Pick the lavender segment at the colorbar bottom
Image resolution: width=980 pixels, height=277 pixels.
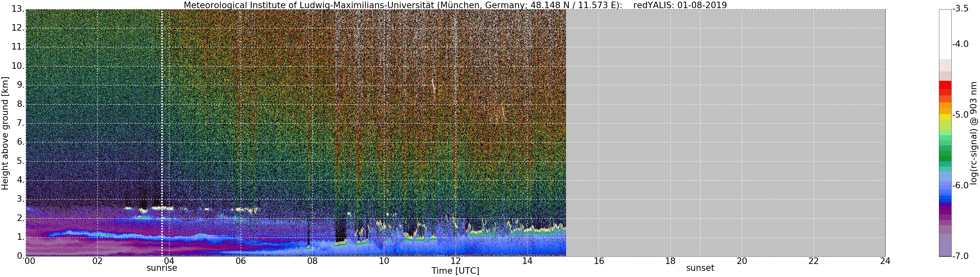(945, 245)
